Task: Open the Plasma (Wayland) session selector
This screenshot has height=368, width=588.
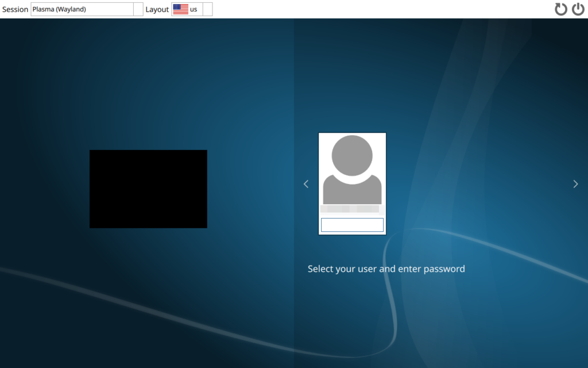Action: tap(82, 9)
